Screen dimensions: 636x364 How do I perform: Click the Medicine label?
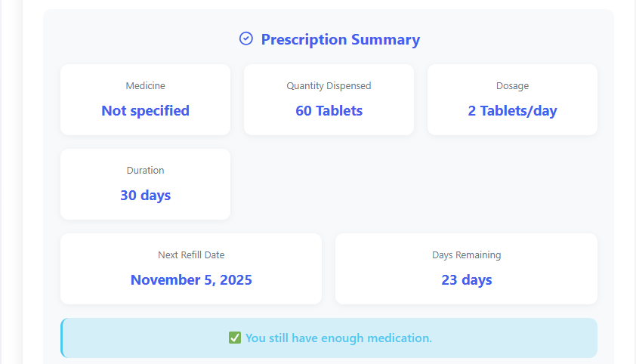pos(145,86)
